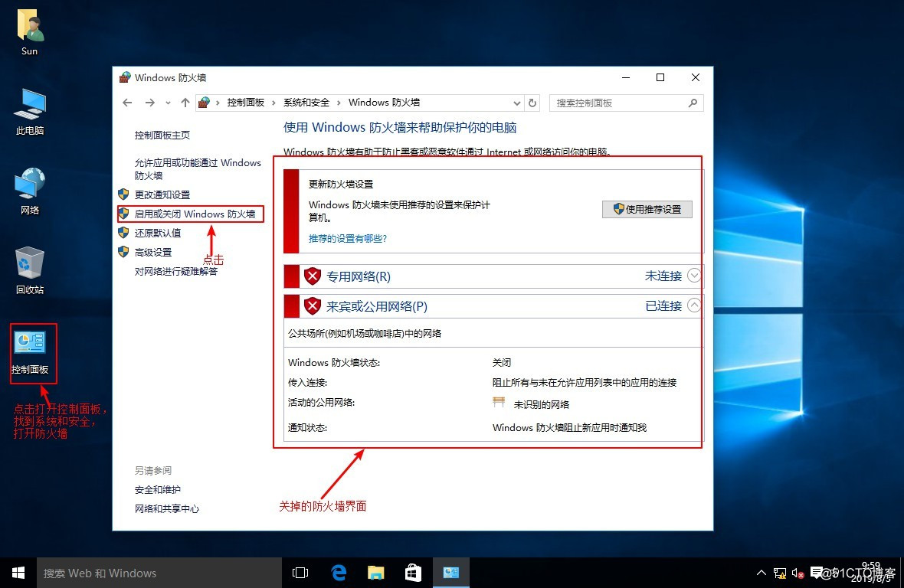This screenshot has height=588, width=904.
Task: Select the Control Panel taskbar button
Action: click(450, 573)
